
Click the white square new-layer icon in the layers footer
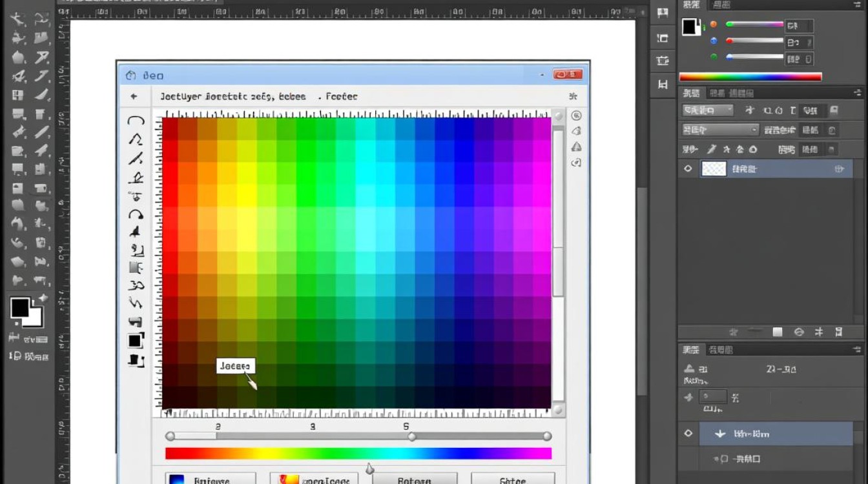tap(778, 332)
